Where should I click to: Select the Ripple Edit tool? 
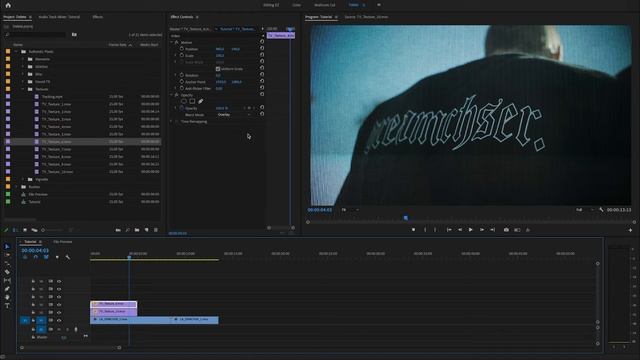point(7,263)
